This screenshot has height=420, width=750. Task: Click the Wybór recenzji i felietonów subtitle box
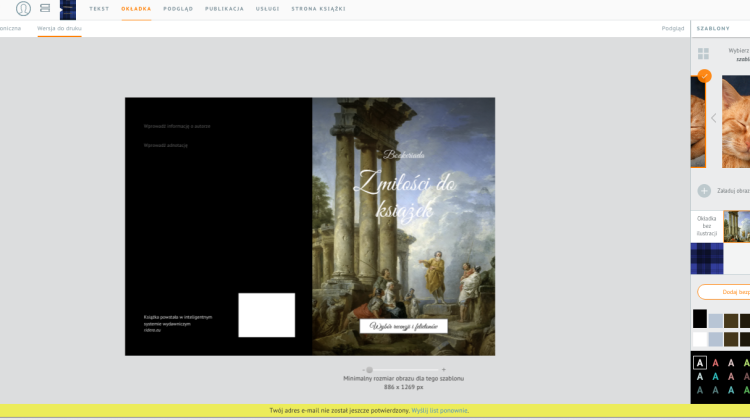pos(404,326)
